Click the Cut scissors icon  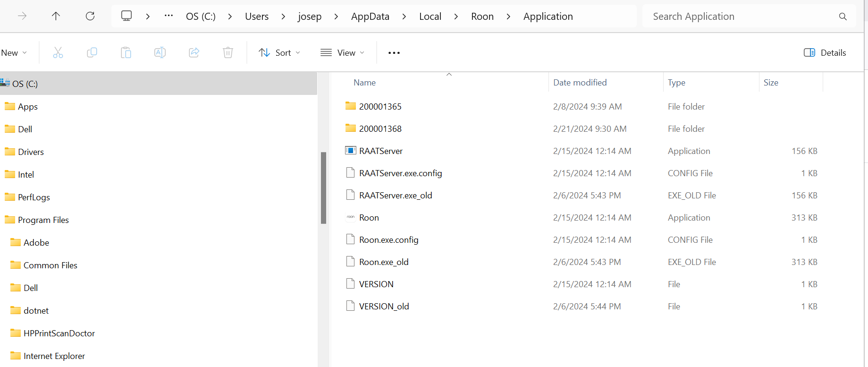click(x=58, y=52)
